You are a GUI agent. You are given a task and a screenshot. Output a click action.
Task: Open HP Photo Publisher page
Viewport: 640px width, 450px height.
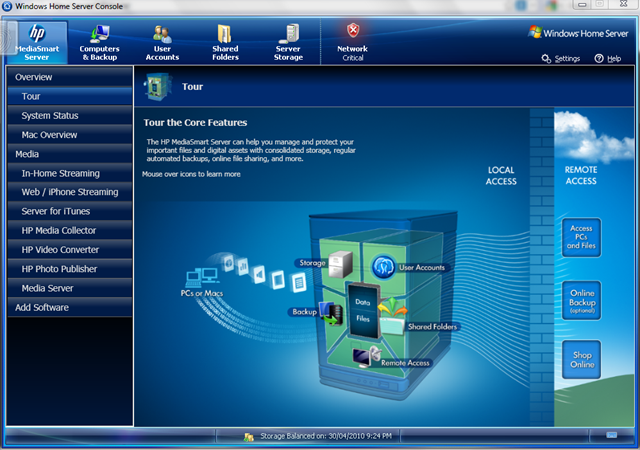click(70, 269)
